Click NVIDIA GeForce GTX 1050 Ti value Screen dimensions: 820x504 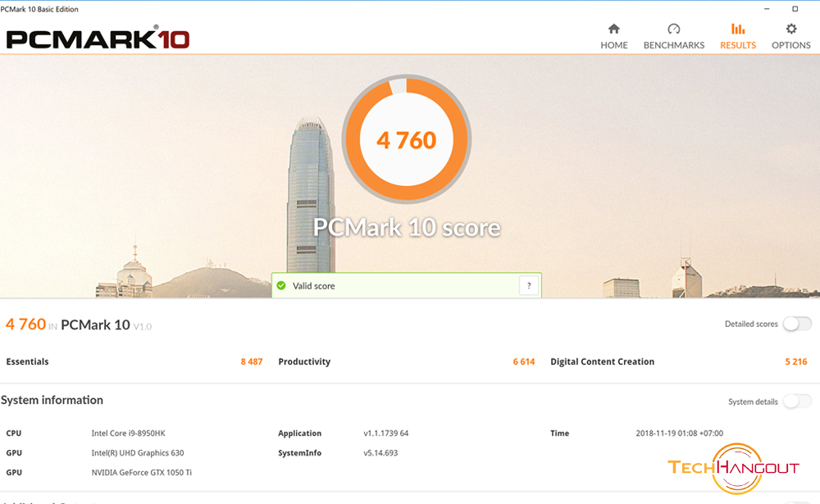(x=142, y=472)
